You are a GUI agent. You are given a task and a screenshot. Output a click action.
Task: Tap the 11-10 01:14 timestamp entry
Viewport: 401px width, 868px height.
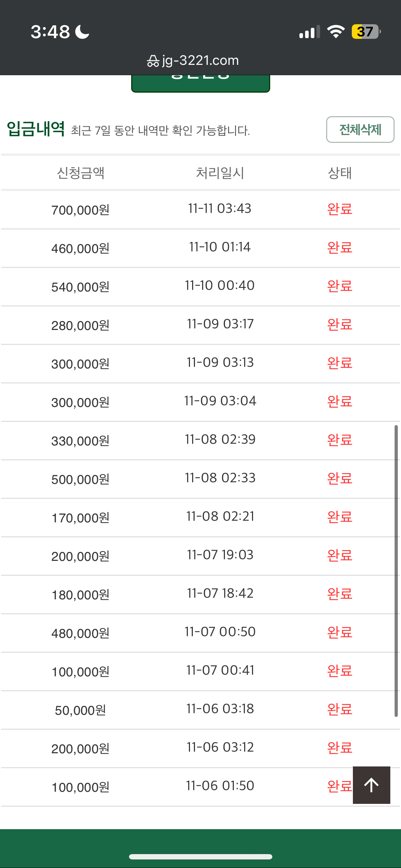click(220, 247)
